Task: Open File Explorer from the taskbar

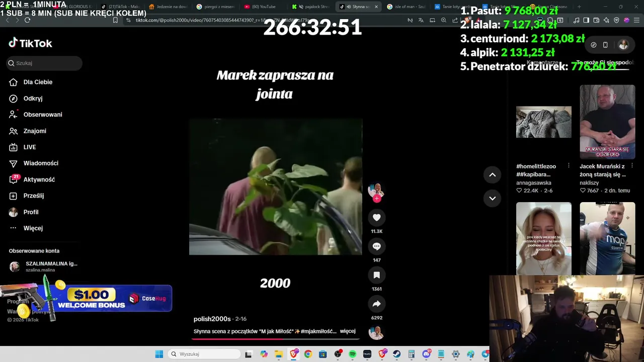Action: 279,354
